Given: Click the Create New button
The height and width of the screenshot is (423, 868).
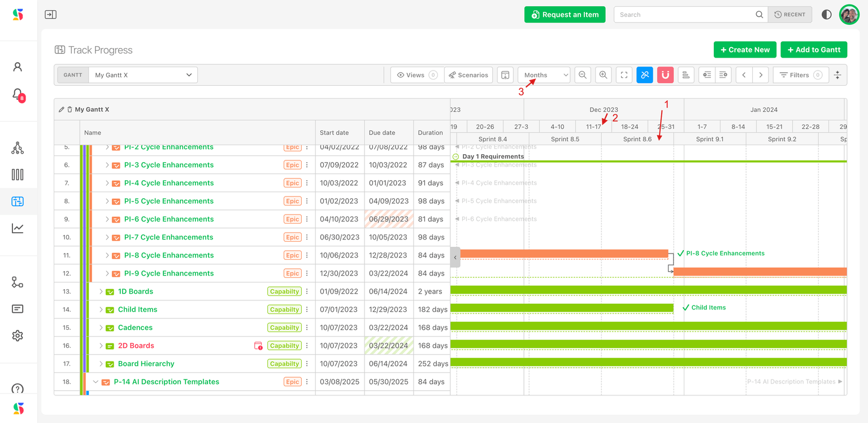Looking at the screenshot, I should tap(744, 50).
